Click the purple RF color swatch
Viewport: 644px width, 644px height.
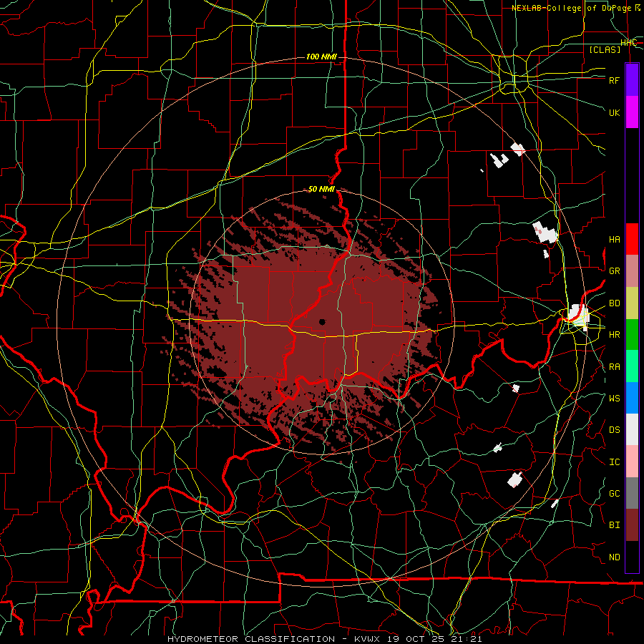pyautogui.click(x=632, y=80)
